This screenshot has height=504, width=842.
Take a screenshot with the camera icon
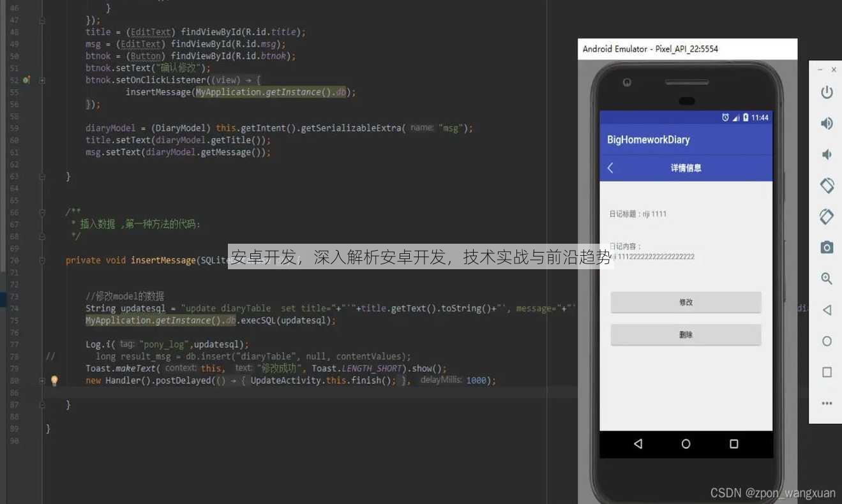[827, 248]
